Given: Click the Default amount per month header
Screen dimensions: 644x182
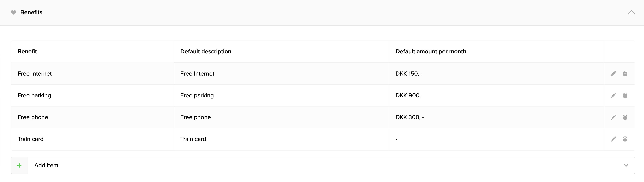Looking at the screenshot, I should click(431, 52).
